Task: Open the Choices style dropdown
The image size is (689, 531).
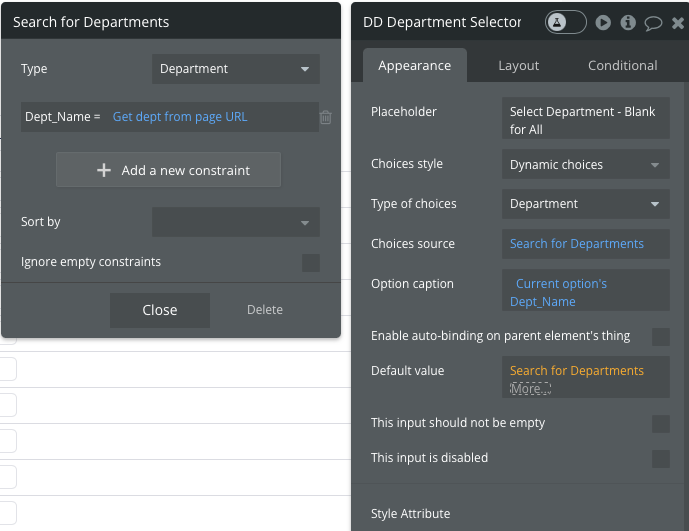Action: point(585,164)
